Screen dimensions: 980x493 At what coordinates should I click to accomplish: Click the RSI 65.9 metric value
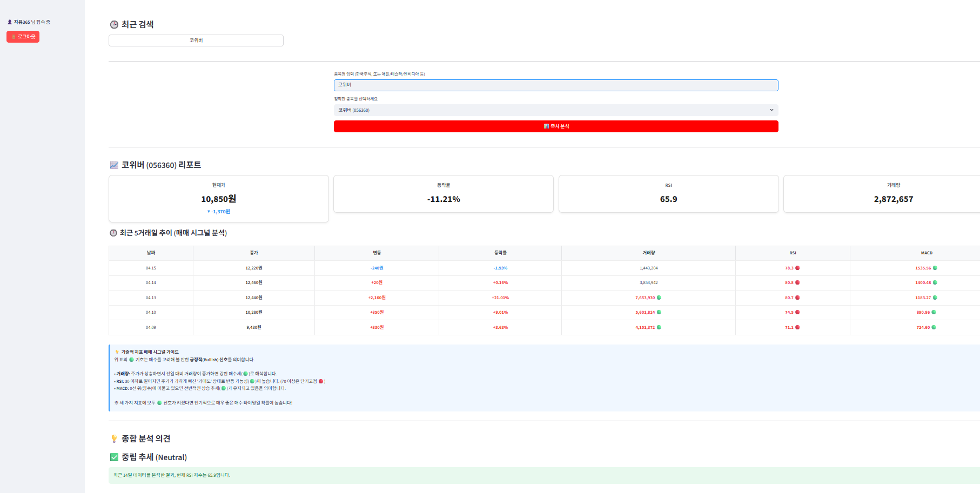click(668, 199)
